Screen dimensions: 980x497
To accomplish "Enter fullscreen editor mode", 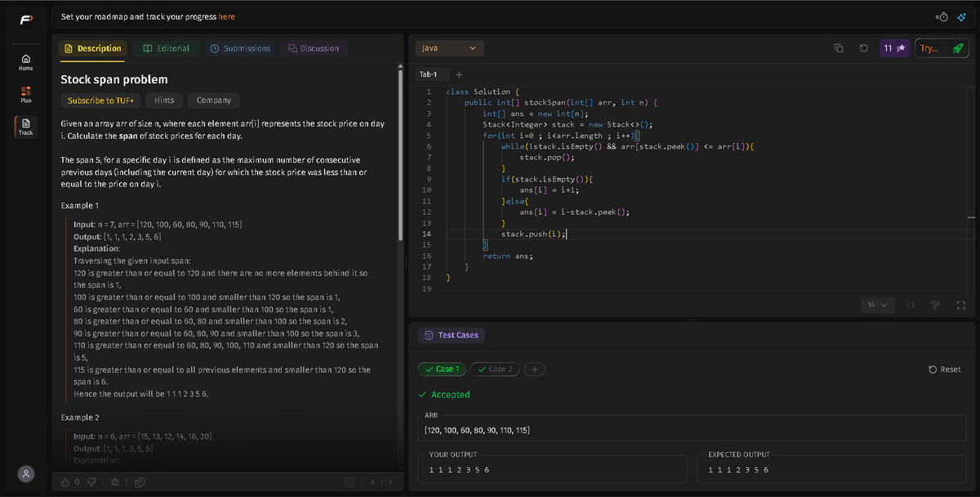I will click(961, 305).
